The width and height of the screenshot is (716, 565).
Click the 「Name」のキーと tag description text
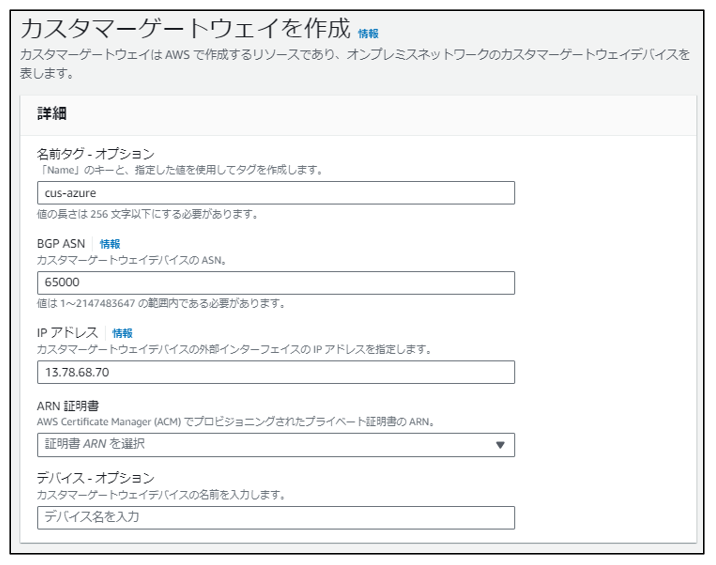pyautogui.click(x=180, y=170)
